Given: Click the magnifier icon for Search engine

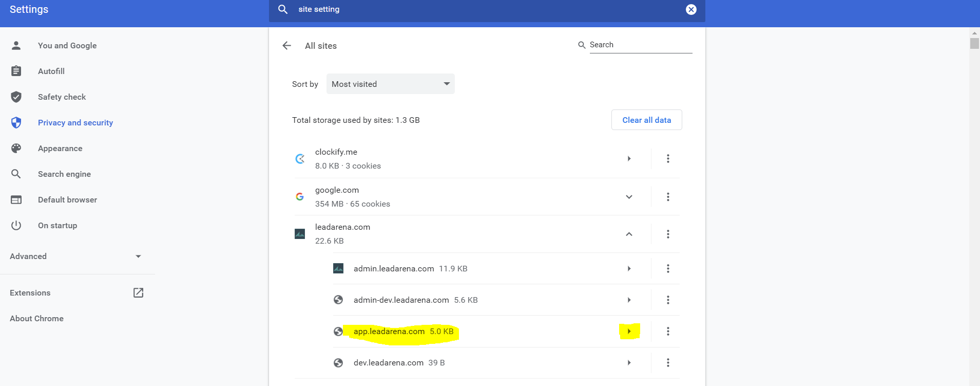Looking at the screenshot, I should pyautogui.click(x=16, y=174).
